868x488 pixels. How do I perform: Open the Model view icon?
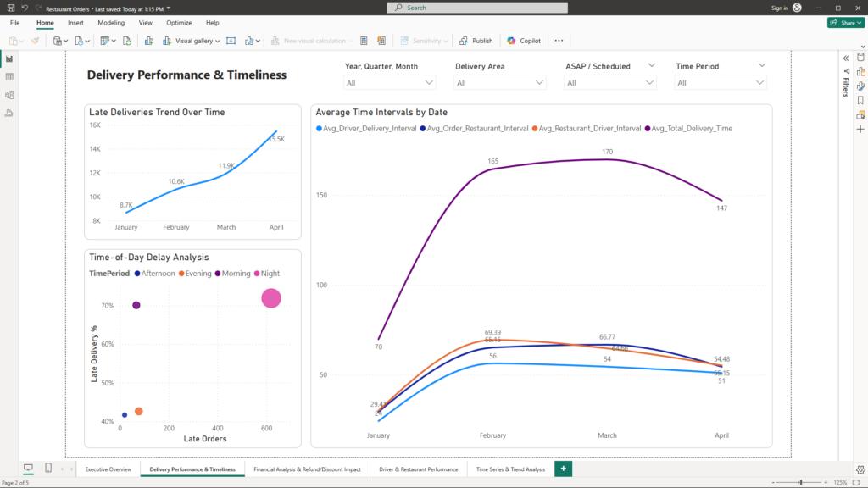coord(9,95)
